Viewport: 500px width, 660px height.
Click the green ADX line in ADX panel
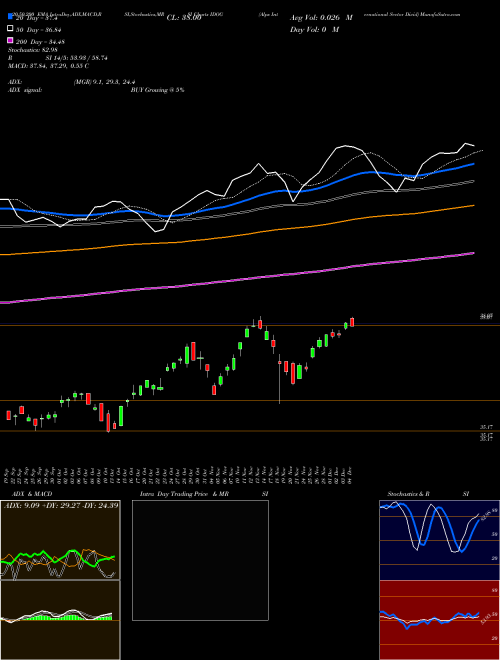click(58, 557)
